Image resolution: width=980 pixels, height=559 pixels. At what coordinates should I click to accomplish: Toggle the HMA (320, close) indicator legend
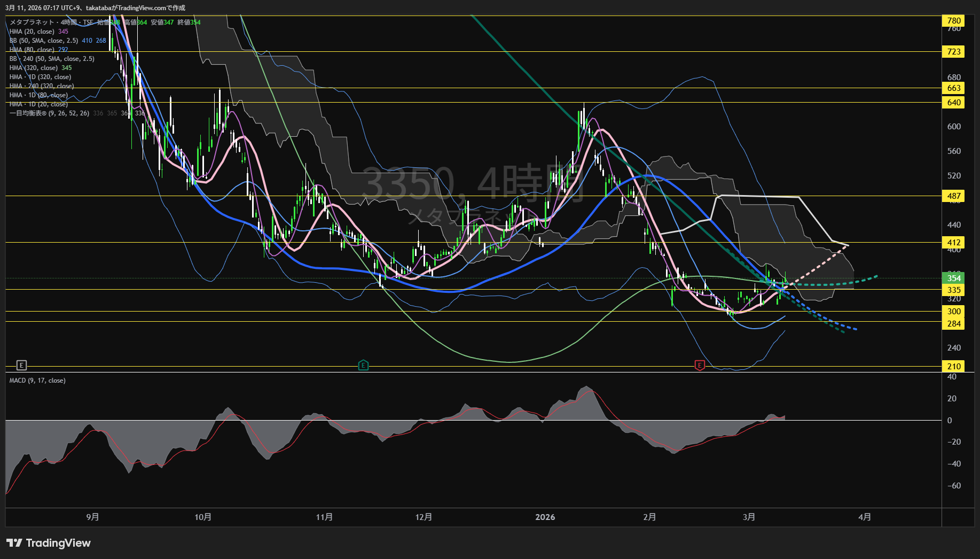[34, 68]
